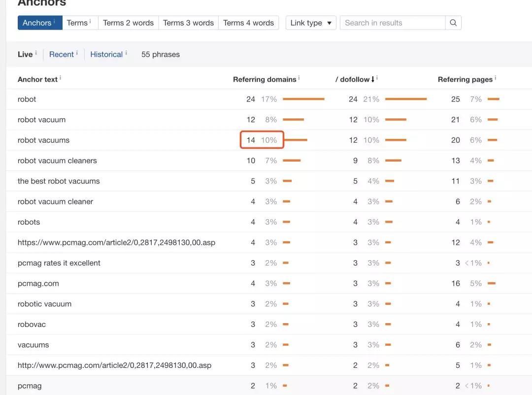
Task: Click the highlighted 14 referring domains value
Action: tap(251, 140)
